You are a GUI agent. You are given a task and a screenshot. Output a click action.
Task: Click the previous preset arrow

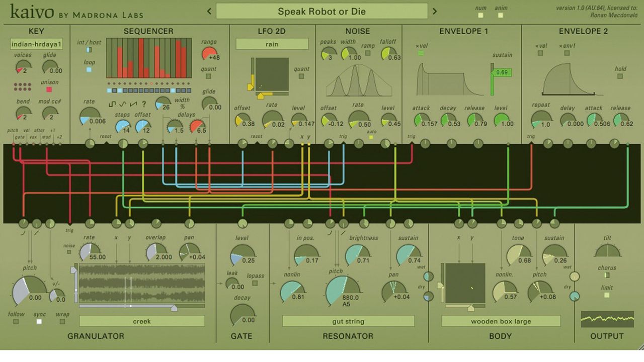point(209,11)
